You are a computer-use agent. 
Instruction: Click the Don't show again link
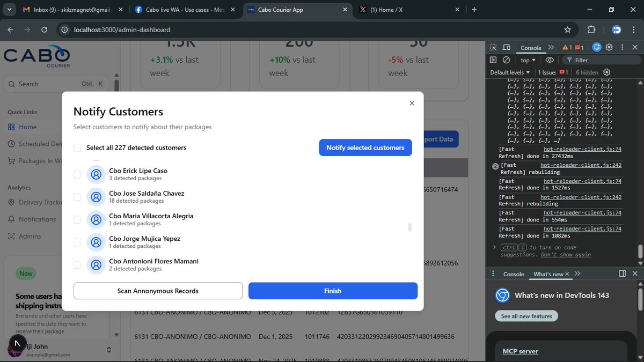(x=566, y=254)
